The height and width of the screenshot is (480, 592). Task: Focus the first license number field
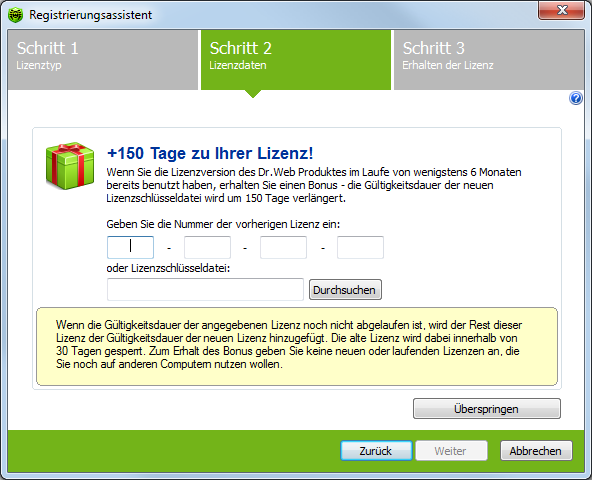(130, 247)
